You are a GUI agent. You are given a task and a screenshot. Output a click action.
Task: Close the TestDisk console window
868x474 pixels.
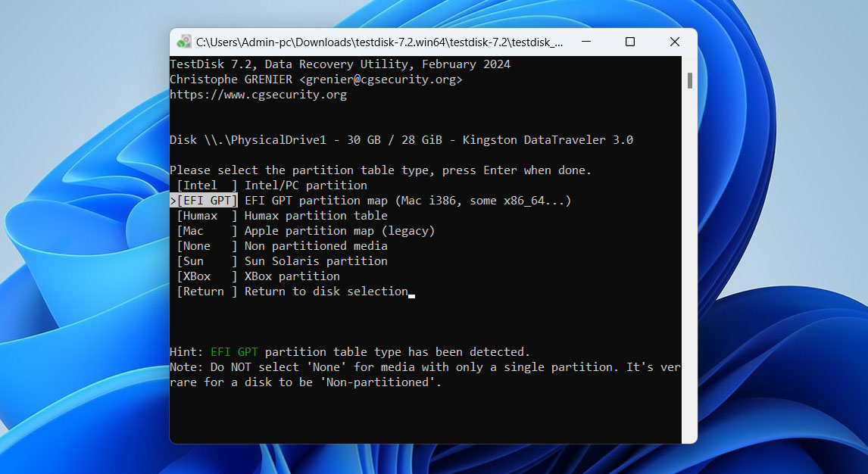(674, 42)
